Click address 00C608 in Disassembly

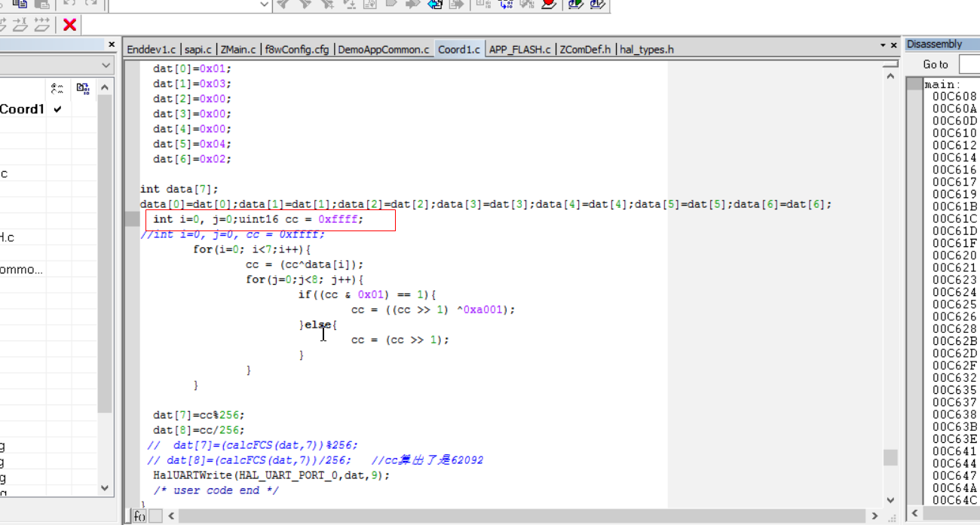954,96
